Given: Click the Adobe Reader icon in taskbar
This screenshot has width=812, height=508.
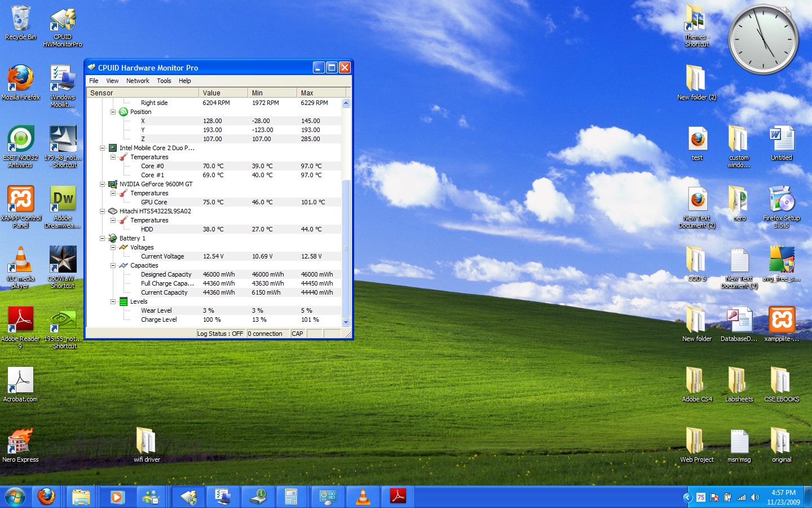Looking at the screenshot, I should pyautogui.click(x=398, y=497).
